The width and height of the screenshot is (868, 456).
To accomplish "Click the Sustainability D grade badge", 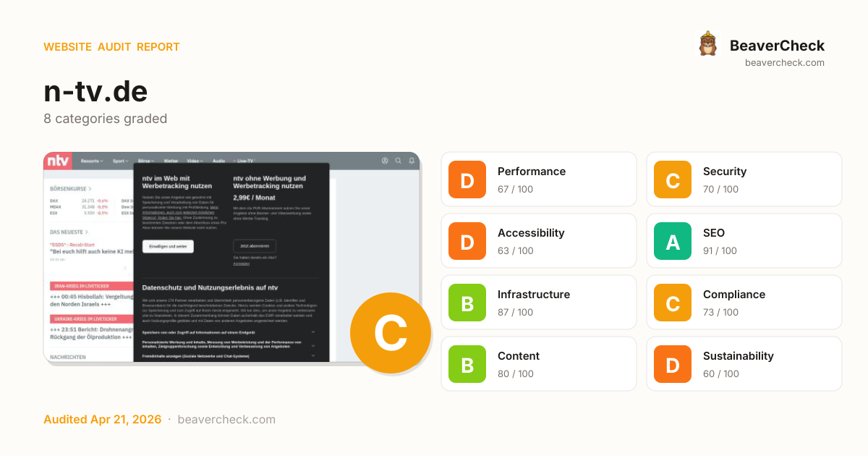I will coord(673,366).
